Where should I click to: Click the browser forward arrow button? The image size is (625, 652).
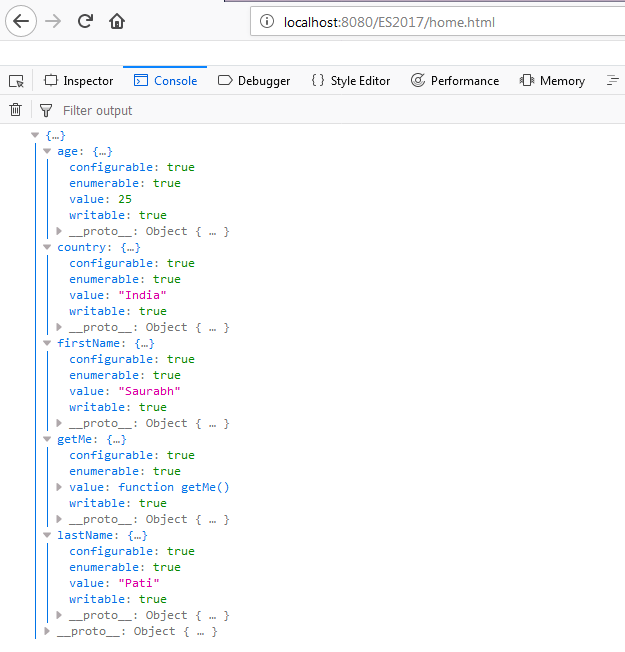tap(53, 21)
